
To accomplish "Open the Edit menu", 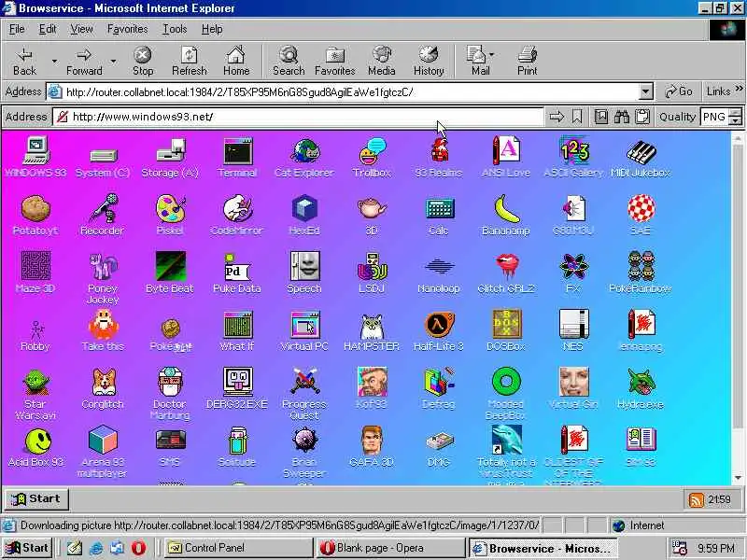I will tap(48, 30).
